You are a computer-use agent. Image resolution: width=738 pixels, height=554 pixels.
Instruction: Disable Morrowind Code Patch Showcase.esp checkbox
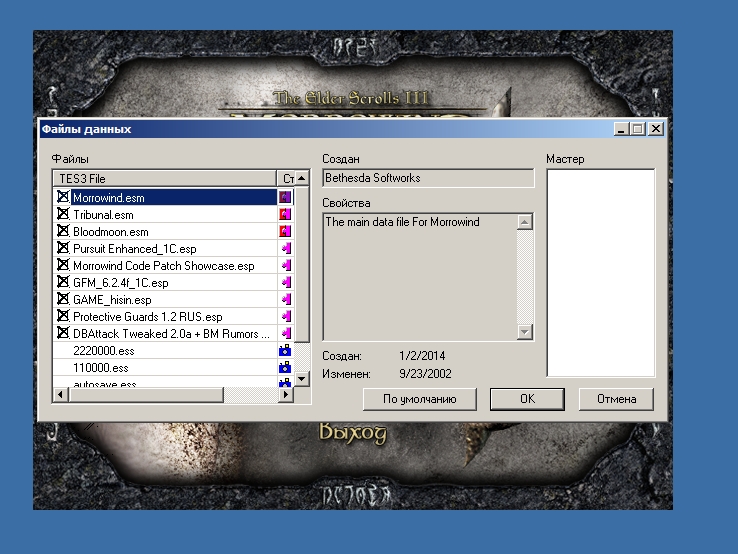[x=63, y=265]
